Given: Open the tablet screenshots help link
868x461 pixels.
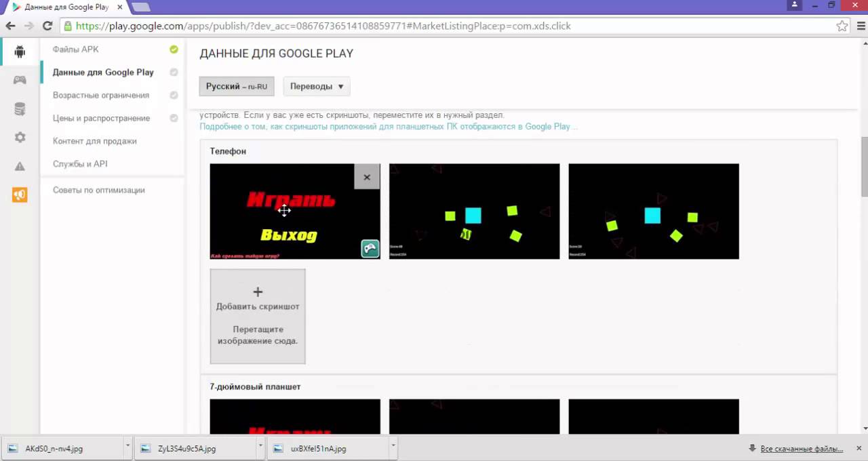Looking at the screenshot, I should click(389, 127).
